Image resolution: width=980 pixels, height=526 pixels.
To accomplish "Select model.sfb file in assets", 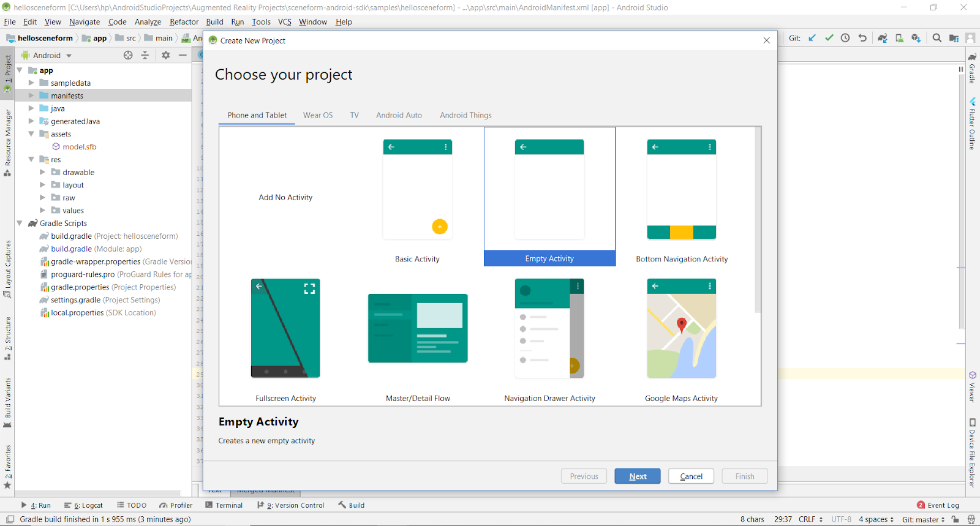I will click(80, 147).
